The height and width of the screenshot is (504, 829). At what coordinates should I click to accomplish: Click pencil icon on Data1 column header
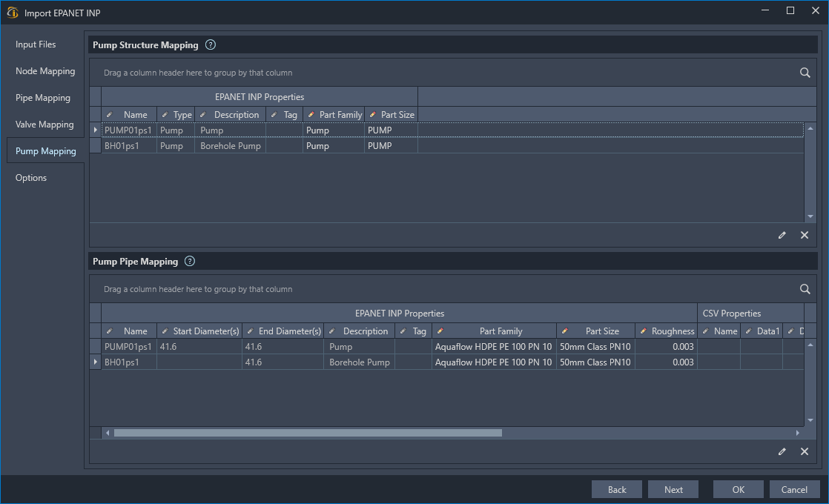point(748,331)
